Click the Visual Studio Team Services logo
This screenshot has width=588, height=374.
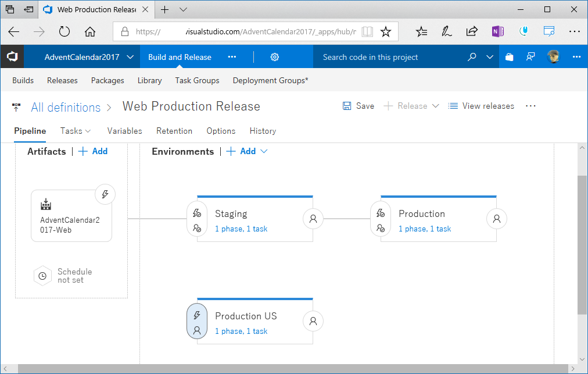click(x=12, y=56)
